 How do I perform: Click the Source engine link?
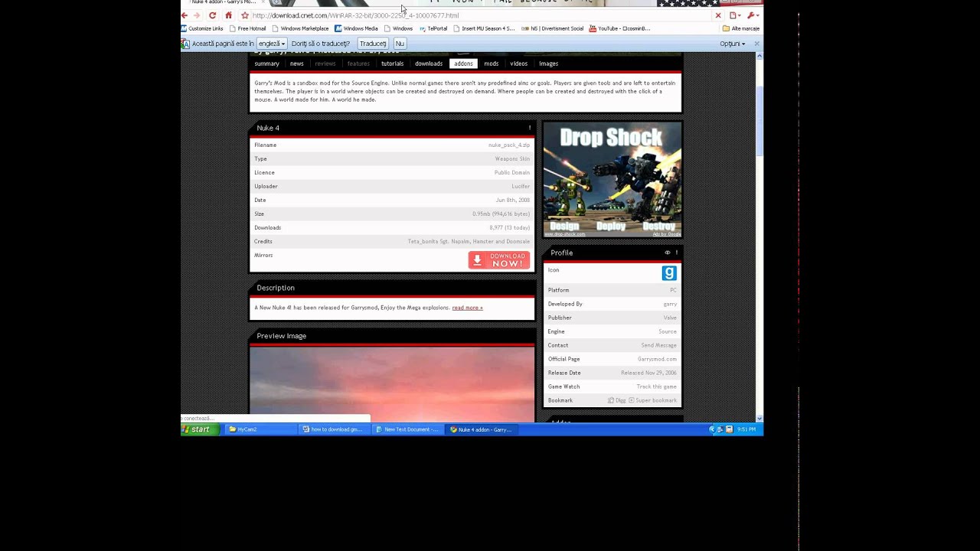[668, 331]
